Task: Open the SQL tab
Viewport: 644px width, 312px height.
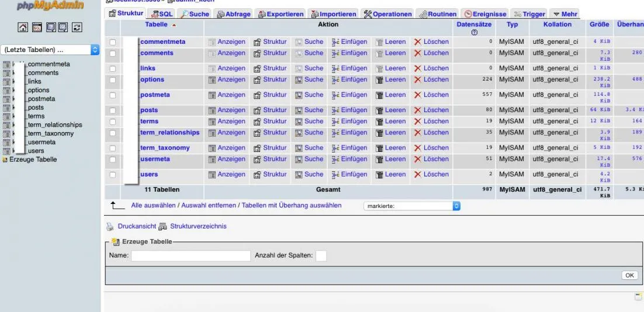Action: click(162, 14)
